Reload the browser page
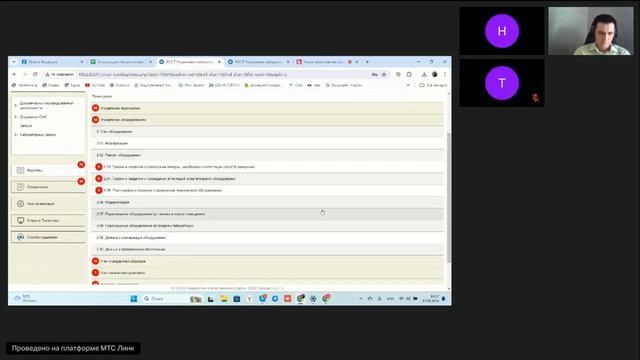This screenshot has width=640, height=360. pos(35,74)
